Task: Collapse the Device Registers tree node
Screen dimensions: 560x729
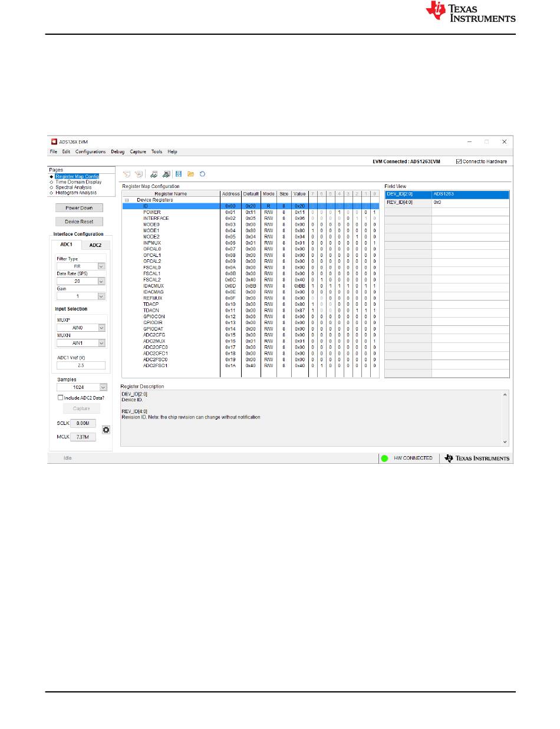Action: [126, 200]
